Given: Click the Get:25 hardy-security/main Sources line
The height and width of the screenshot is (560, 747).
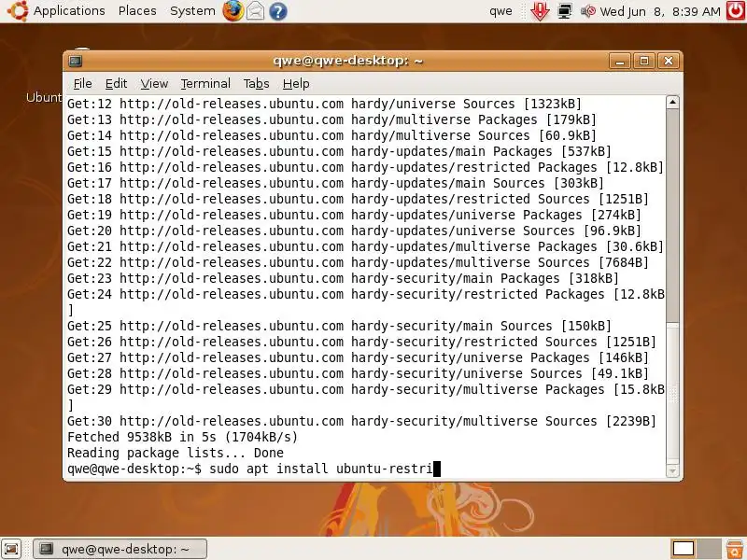Looking at the screenshot, I should pyautogui.click(x=339, y=326).
